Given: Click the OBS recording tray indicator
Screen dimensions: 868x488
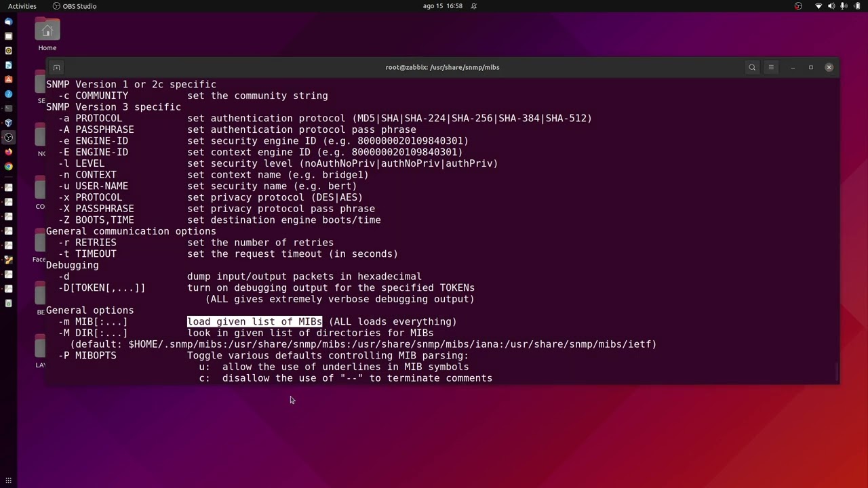Looking at the screenshot, I should click(x=798, y=6).
